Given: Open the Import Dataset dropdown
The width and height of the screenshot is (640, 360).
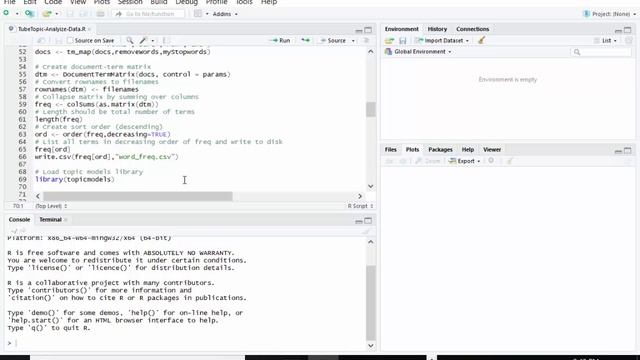Looking at the screenshot, I should [x=442, y=40].
